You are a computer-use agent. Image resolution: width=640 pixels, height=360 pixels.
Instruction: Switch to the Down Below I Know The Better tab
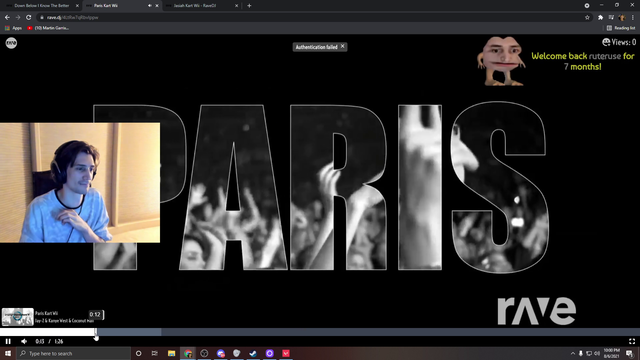(x=41, y=6)
